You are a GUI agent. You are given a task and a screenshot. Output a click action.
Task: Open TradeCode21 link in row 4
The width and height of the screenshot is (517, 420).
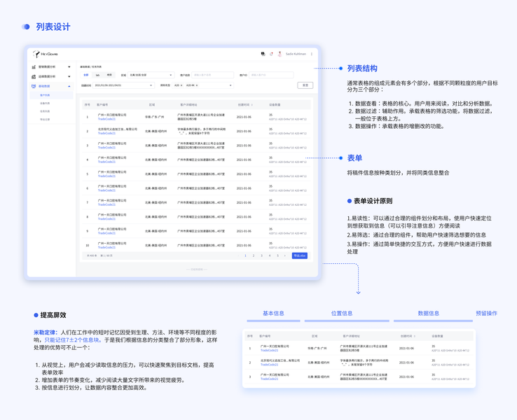106,162
